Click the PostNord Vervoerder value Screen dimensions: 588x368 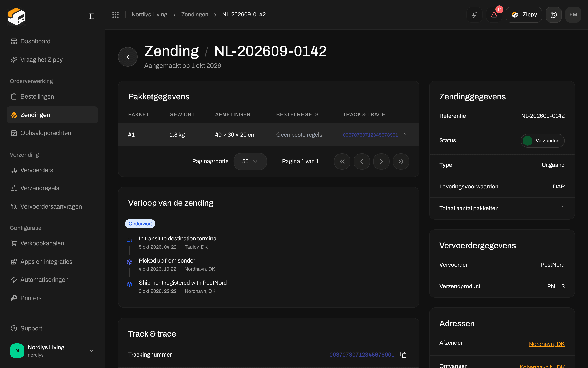pyautogui.click(x=552, y=265)
